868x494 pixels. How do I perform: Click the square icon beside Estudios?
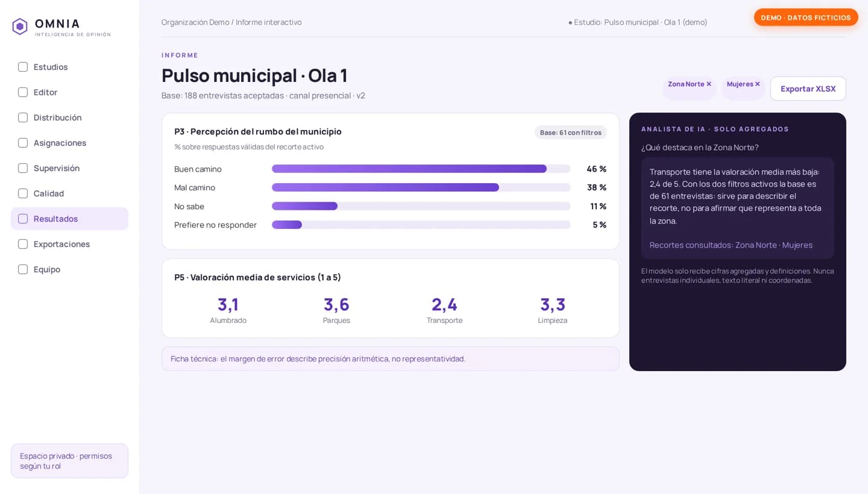(23, 67)
